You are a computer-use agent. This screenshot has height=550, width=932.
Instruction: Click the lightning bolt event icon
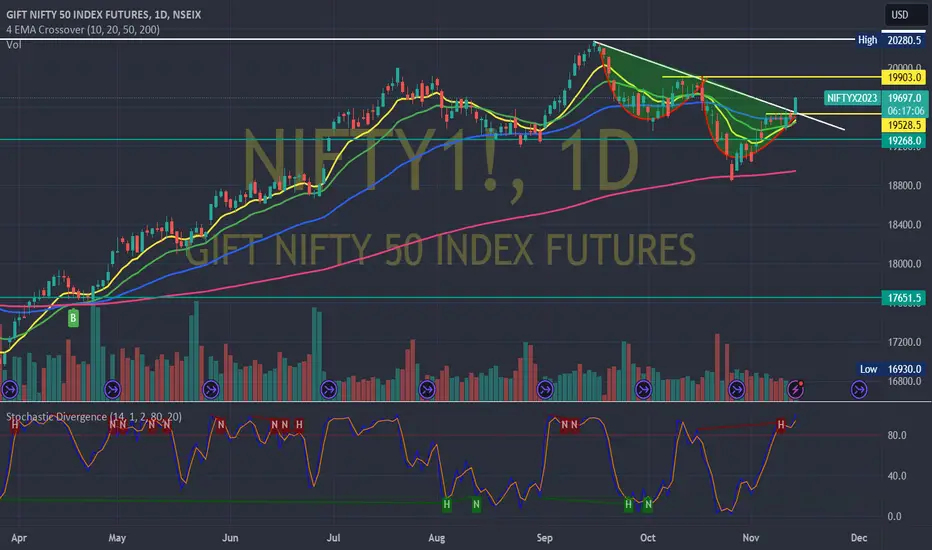pyautogui.click(x=795, y=389)
